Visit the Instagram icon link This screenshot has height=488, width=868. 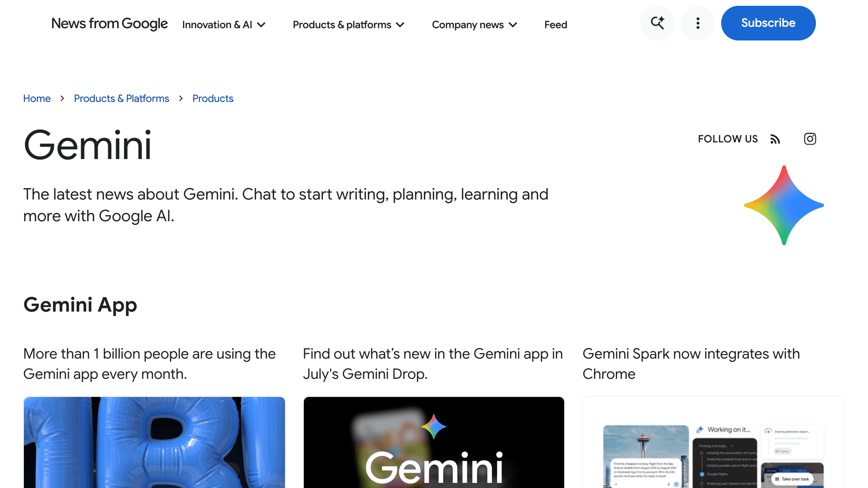point(810,139)
